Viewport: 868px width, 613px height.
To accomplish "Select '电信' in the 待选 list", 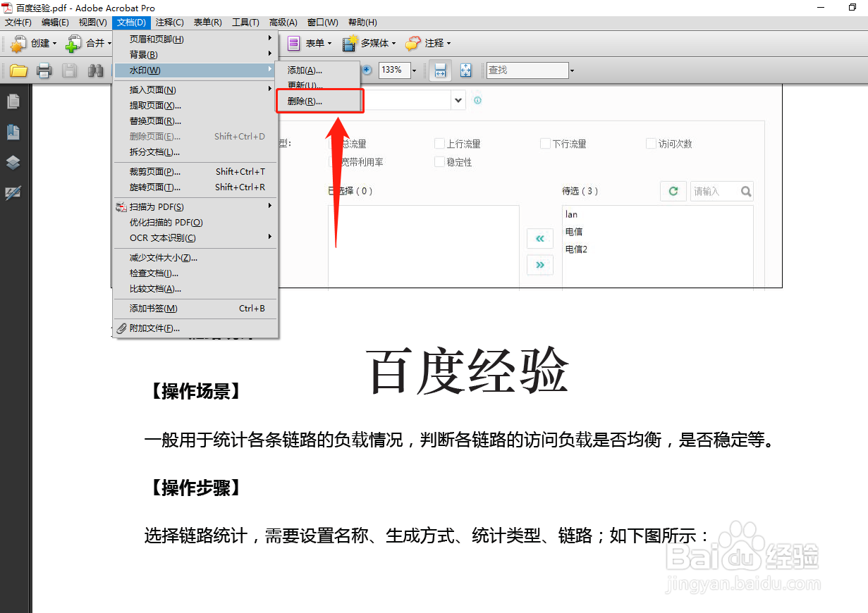I will point(574,231).
